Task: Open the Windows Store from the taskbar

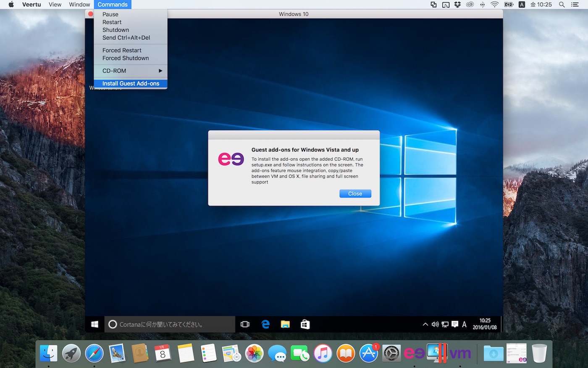Action: coord(305,324)
